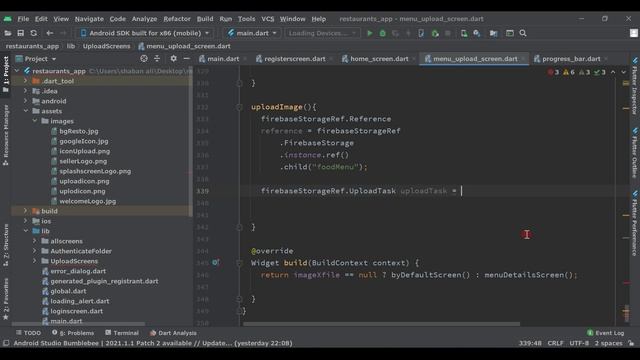Open the AVD Manager device icon

coord(464,33)
